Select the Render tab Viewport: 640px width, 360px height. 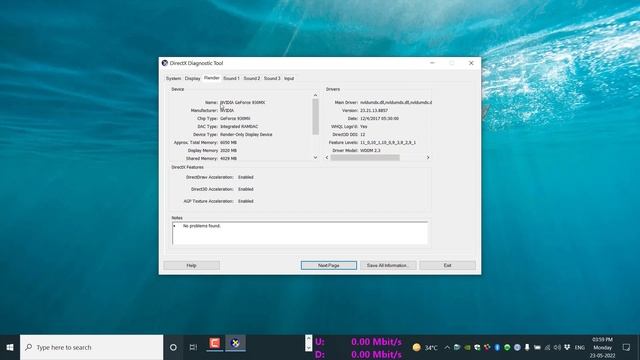click(x=211, y=78)
